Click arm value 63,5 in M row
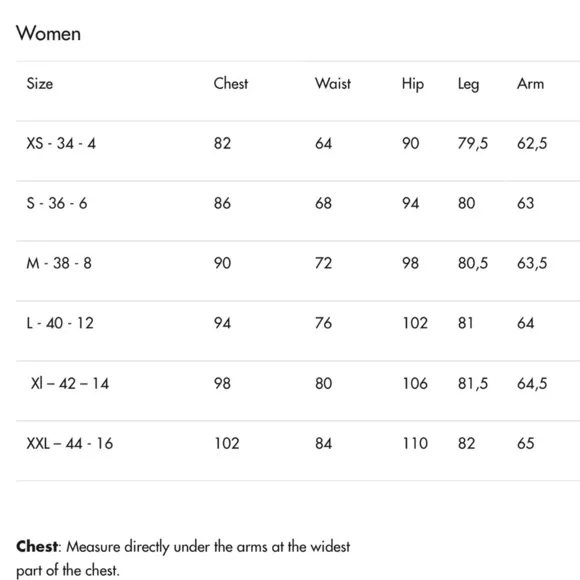Screen dimensions: 580x580 pos(532,263)
